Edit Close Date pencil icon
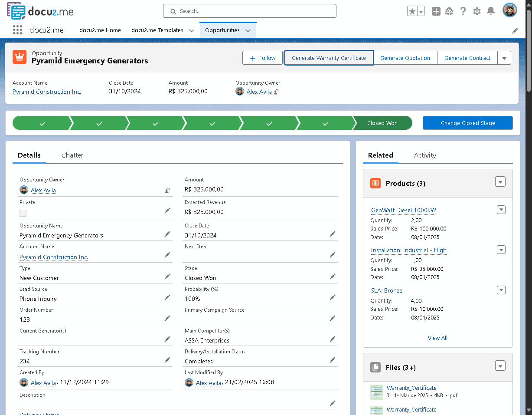This screenshot has height=415, width=532. [x=333, y=234]
